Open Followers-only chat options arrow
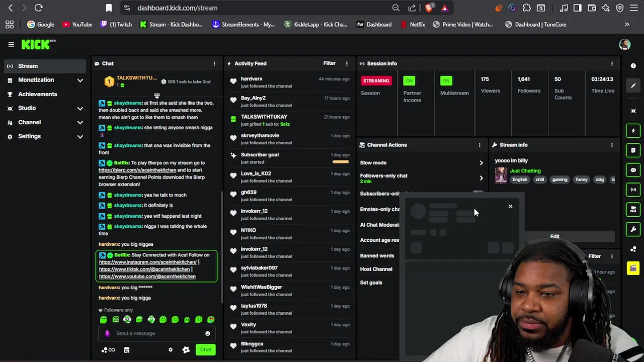644x362 pixels. point(481,178)
